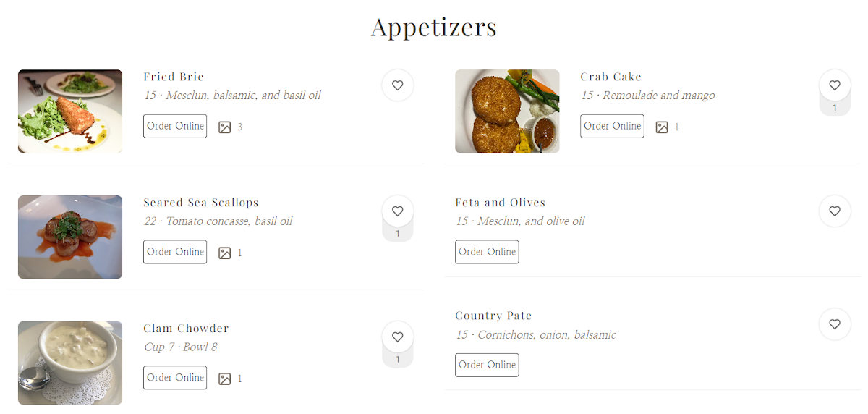Open Seared Sea Scallops photo icon

225,253
